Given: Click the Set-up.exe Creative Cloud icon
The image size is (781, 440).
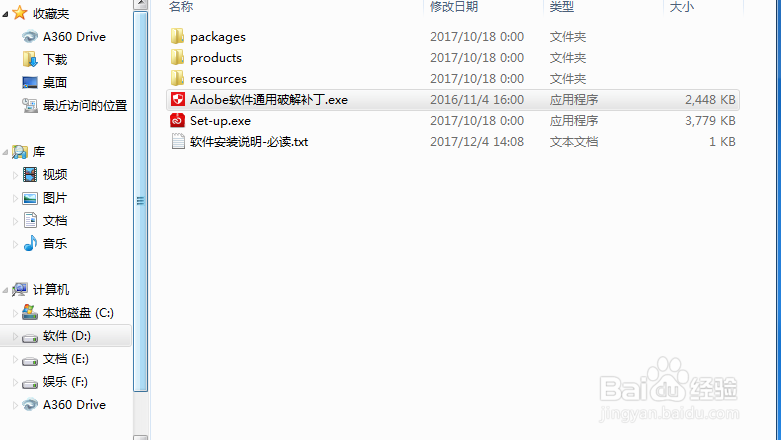Looking at the screenshot, I should tap(177, 121).
